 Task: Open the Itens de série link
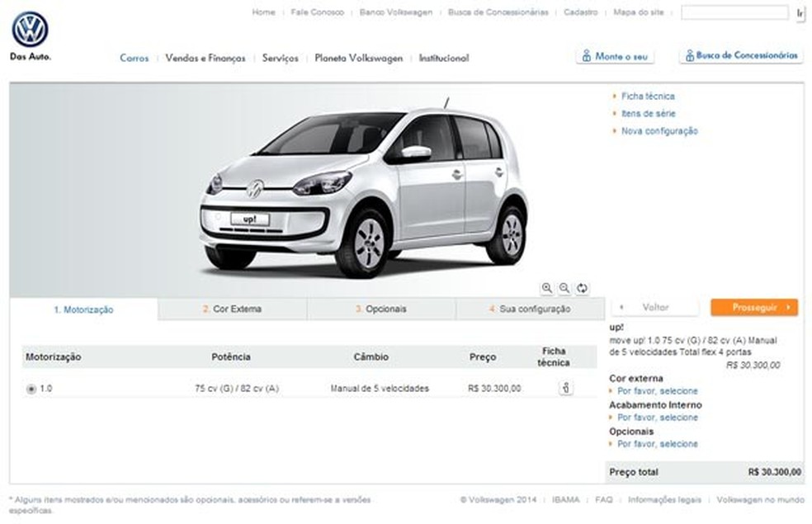[649, 113]
